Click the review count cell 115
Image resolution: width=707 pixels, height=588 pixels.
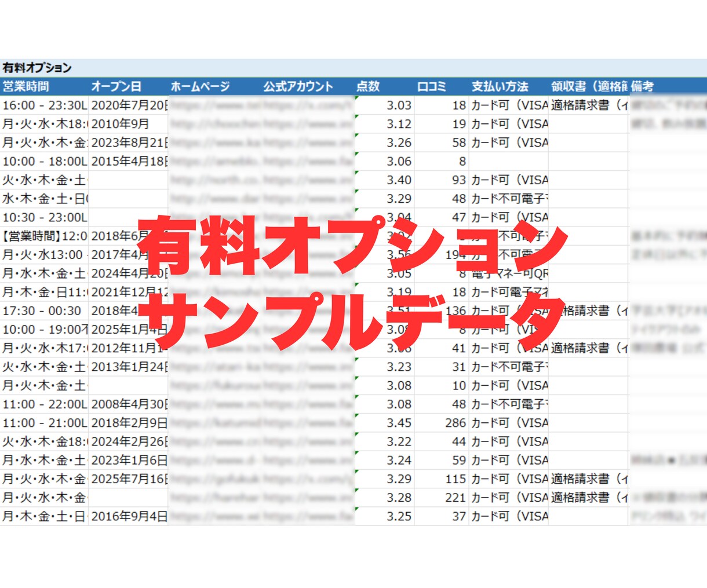click(x=442, y=479)
